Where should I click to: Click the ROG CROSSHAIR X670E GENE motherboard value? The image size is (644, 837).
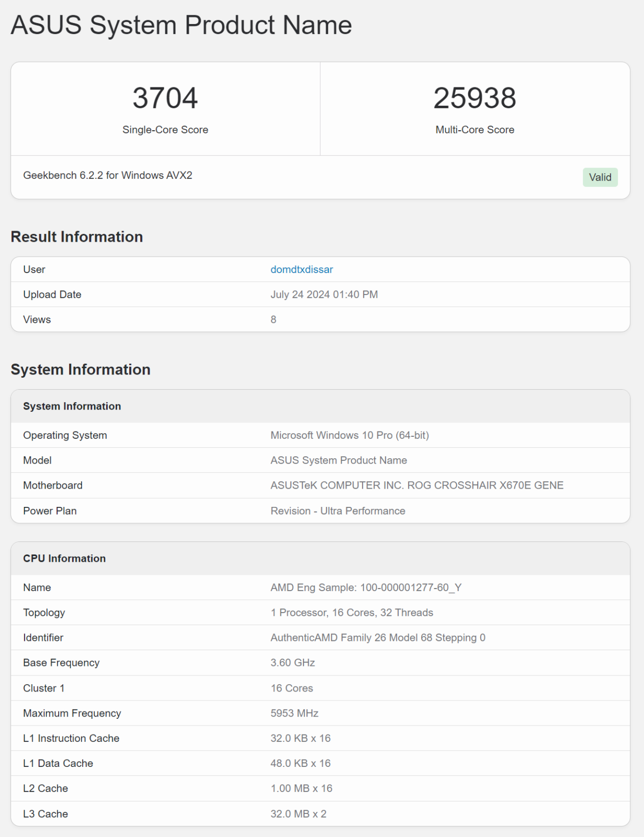[416, 485]
